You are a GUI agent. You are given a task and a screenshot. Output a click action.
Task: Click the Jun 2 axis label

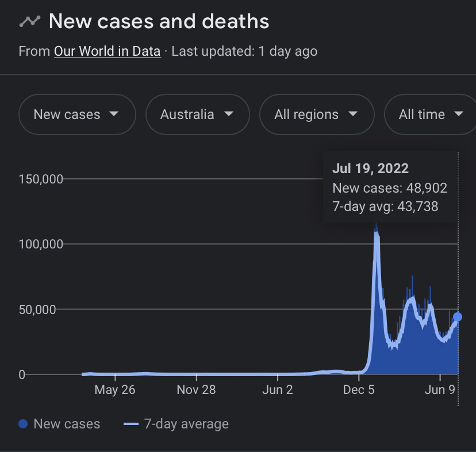pyautogui.click(x=277, y=390)
